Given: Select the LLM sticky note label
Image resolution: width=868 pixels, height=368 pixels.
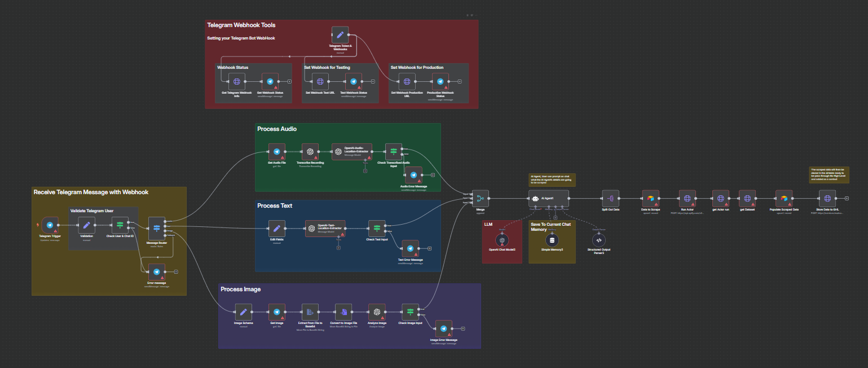Looking at the screenshot, I should [488, 224].
